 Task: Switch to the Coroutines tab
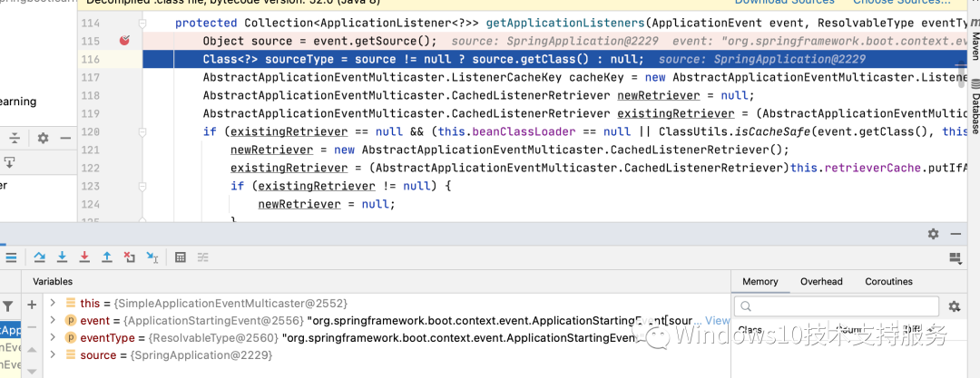point(888,281)
